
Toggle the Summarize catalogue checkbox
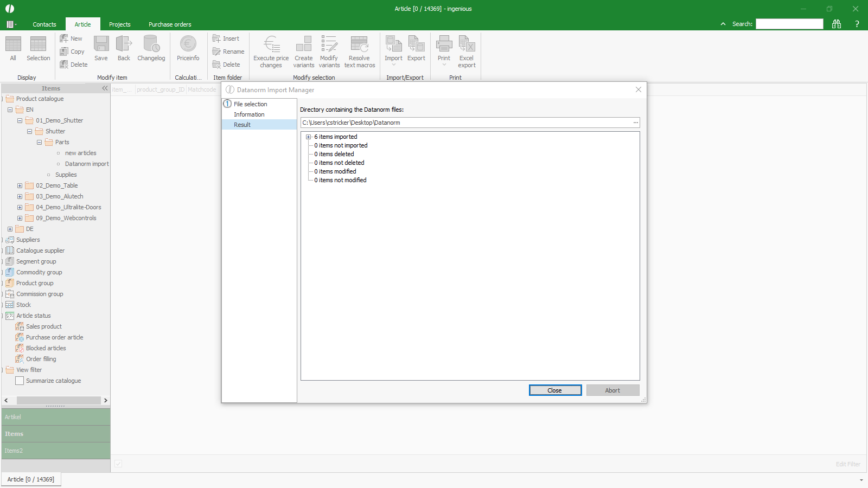pyautogui.click(x=20, y=381)
